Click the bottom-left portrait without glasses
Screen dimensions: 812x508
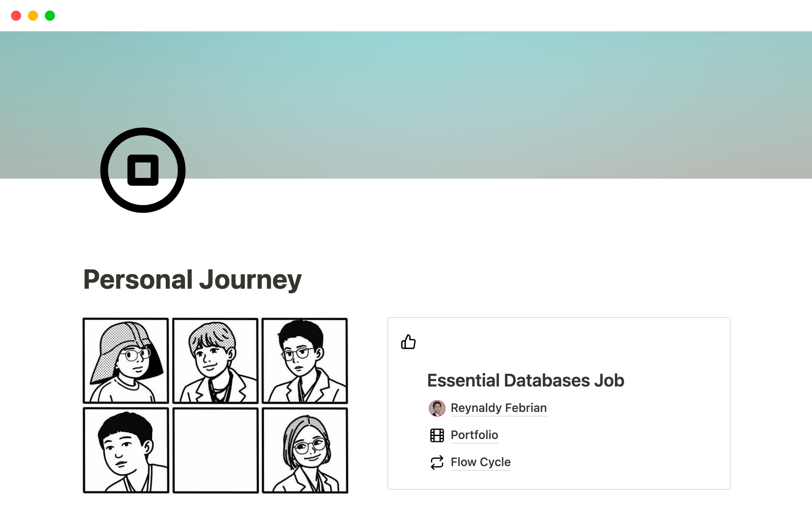[x=126, y=450]
